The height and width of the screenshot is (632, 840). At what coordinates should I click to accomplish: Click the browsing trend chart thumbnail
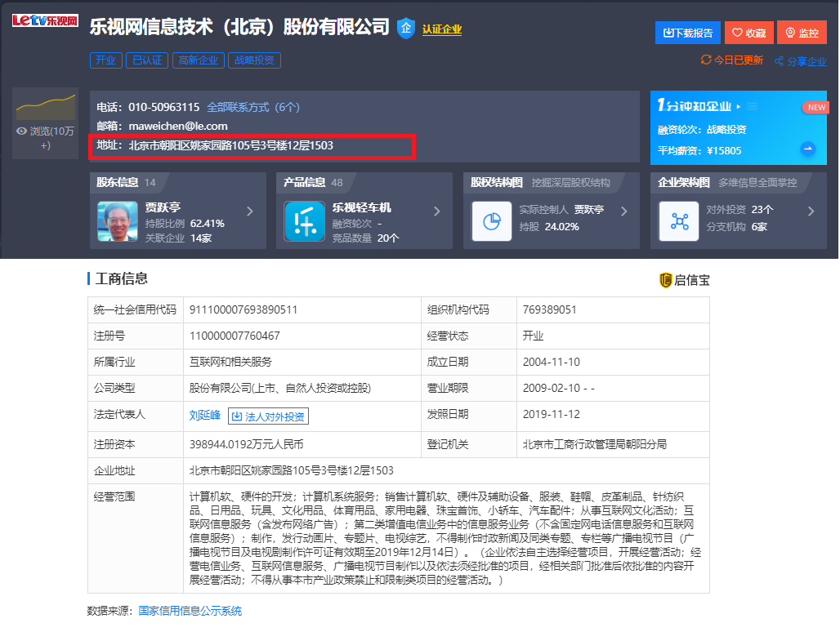click(x=46, y=107)
